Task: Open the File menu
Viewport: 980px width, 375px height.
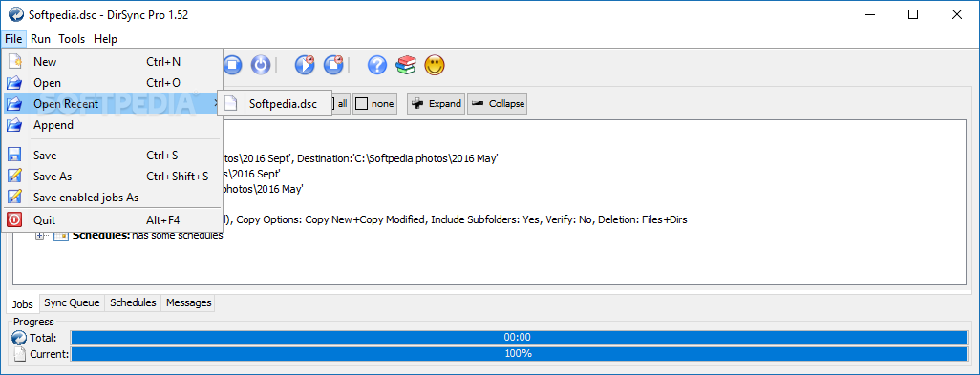Action: (x=13, y=39)
